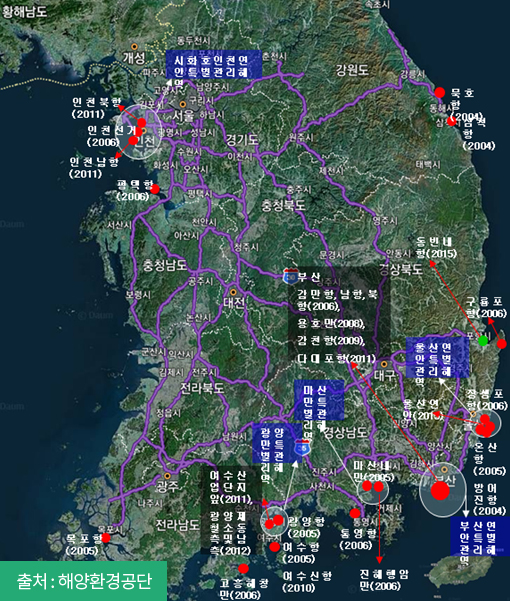
Task: Select the red dot beside 평택항
Action: [155, 189]
